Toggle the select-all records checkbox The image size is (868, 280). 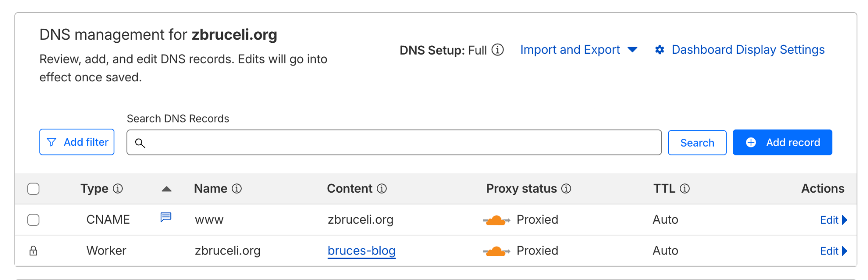[x=33, y=189]
